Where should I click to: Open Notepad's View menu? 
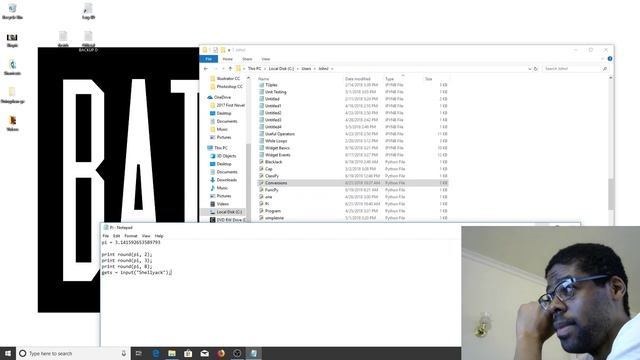(146, 236)
